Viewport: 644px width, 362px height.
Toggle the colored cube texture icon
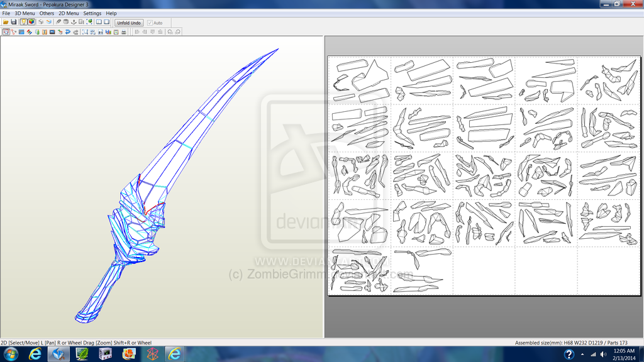tap(31, 22)
